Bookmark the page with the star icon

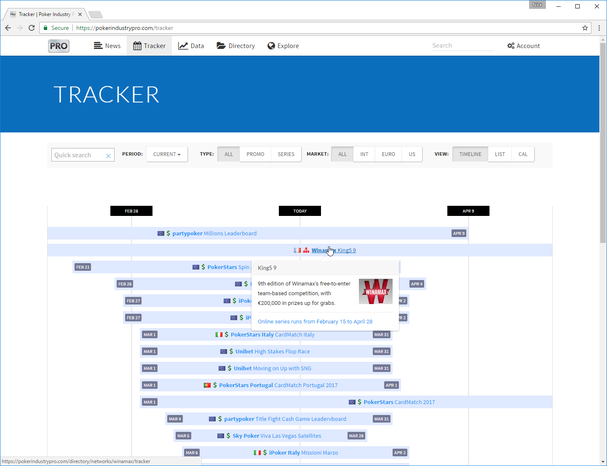585,28
